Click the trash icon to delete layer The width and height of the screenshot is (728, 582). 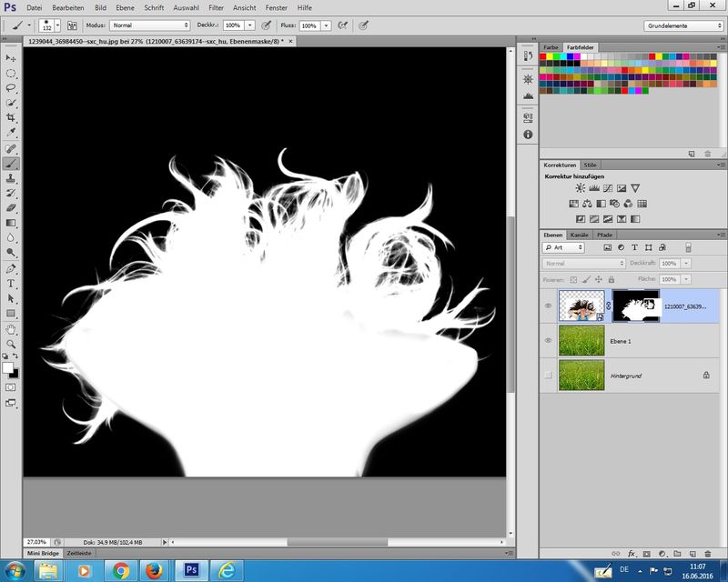pos(706,552)
